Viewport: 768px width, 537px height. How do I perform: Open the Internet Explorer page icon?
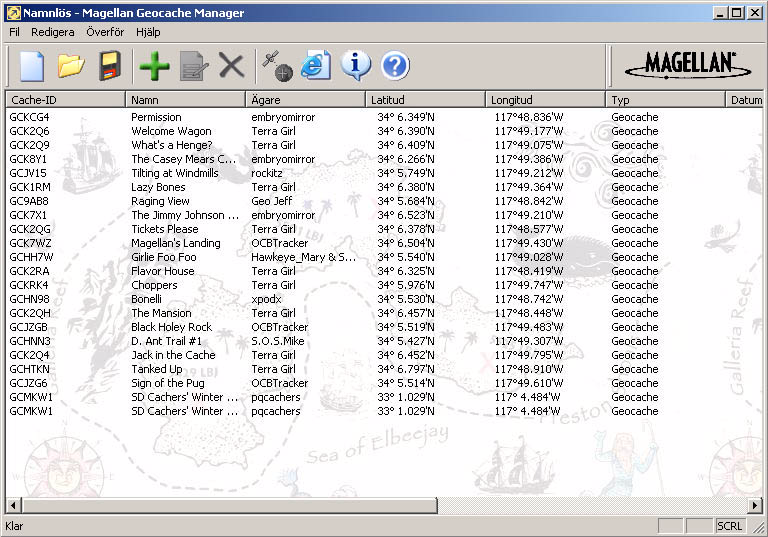[x=316, y=66]
